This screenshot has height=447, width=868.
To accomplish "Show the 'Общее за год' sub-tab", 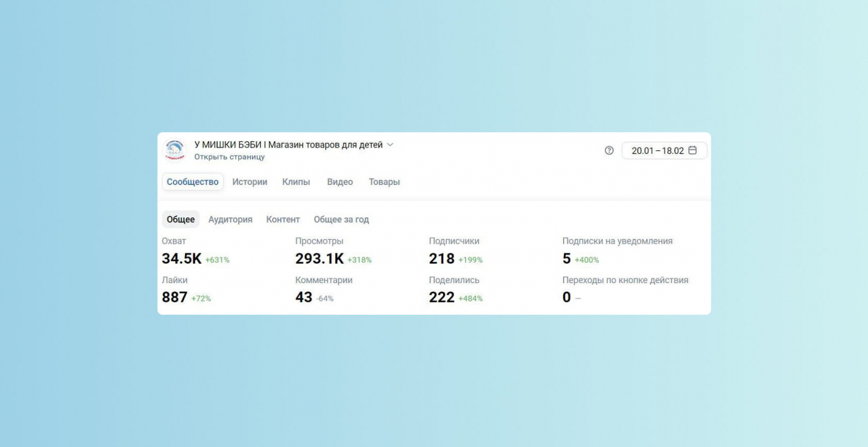I will 341,219.
